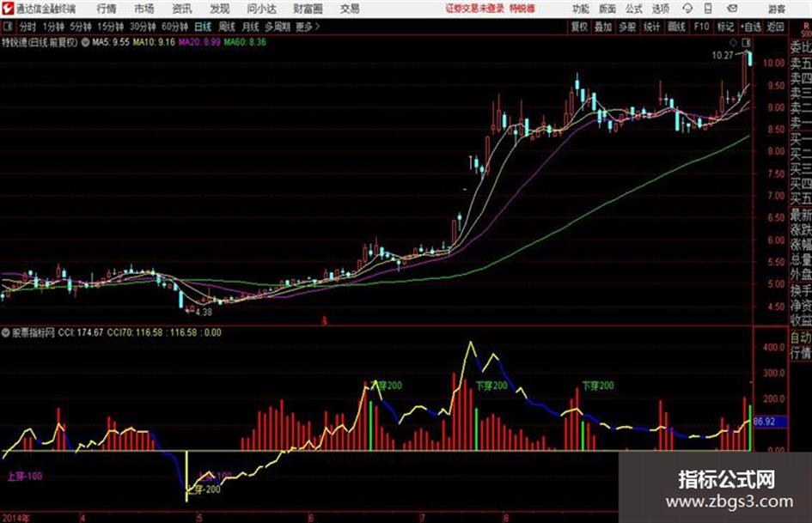Select the 周线 period tab
Viewport: 812px width, 523px height.
(227, 27)
